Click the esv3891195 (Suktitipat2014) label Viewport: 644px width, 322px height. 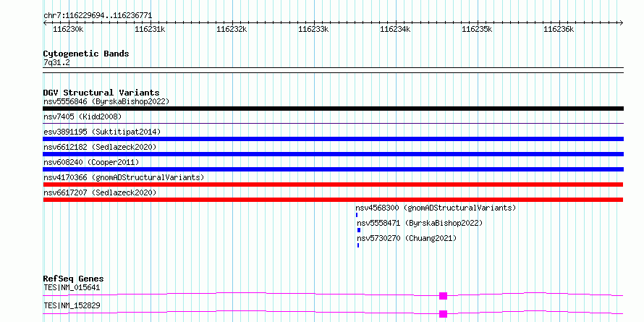pos(102,132)
